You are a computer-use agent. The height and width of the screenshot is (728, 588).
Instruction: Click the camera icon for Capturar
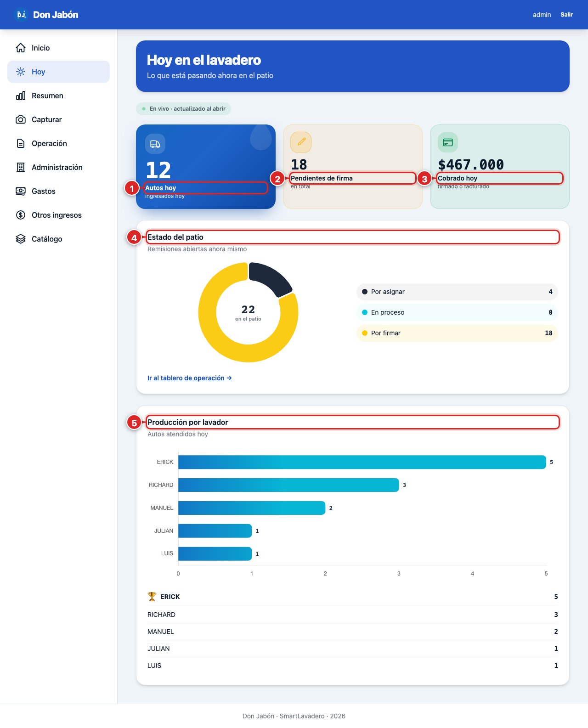pyautogui.click(x=21, y=119)
